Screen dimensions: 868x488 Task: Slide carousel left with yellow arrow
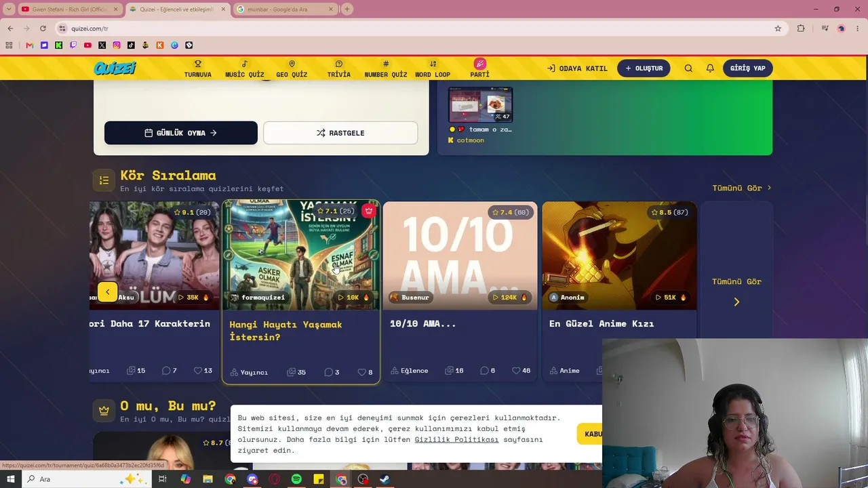(107, 292)
